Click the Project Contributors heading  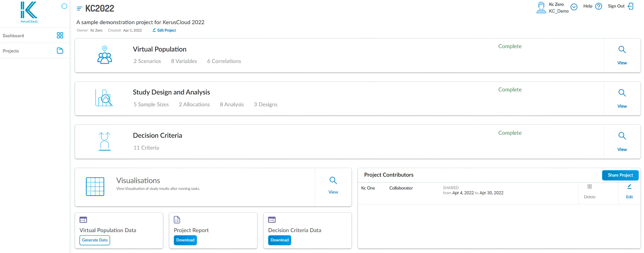pyautogui.click(x=389, y=175)
